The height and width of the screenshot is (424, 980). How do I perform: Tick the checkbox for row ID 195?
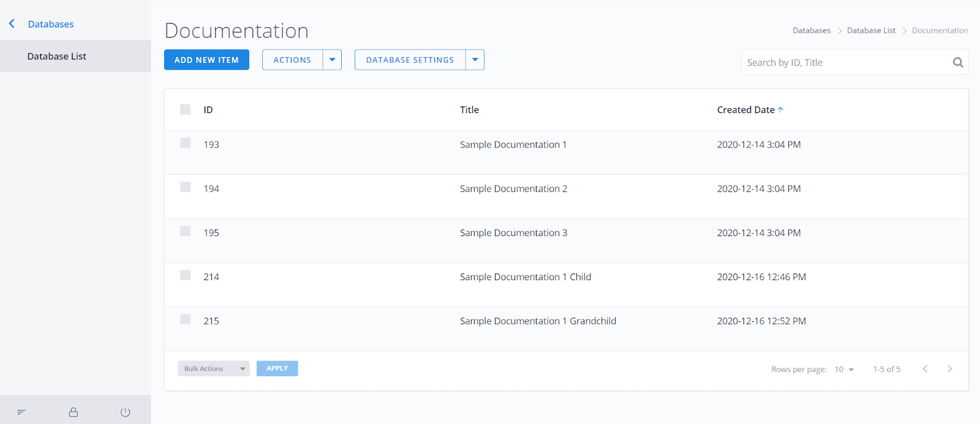(186, 231)
